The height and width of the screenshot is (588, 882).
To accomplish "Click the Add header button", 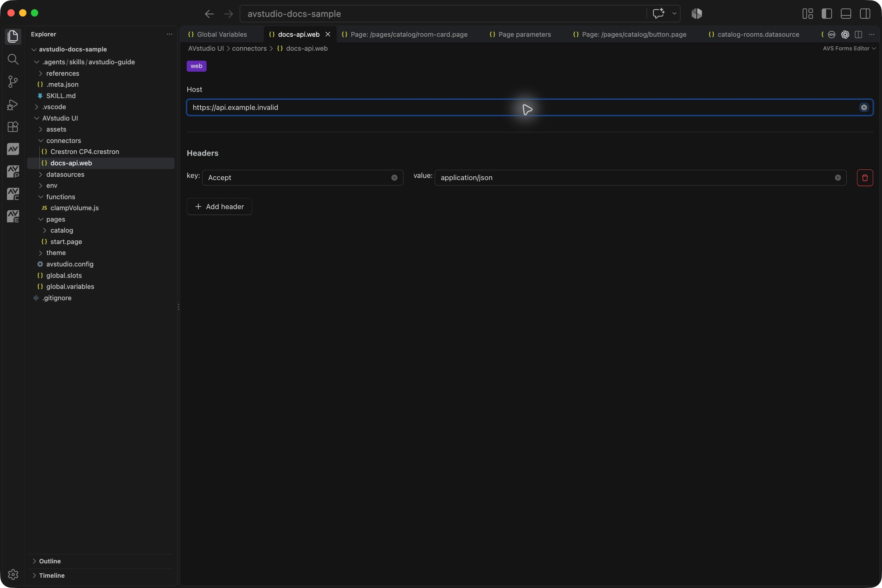I will tap(219, 207).
